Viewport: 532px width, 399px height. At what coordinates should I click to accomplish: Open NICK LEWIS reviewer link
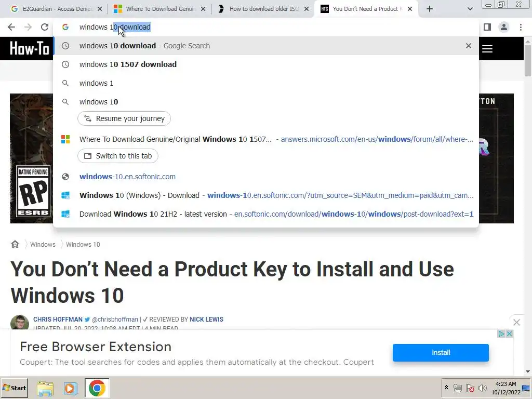206,320
